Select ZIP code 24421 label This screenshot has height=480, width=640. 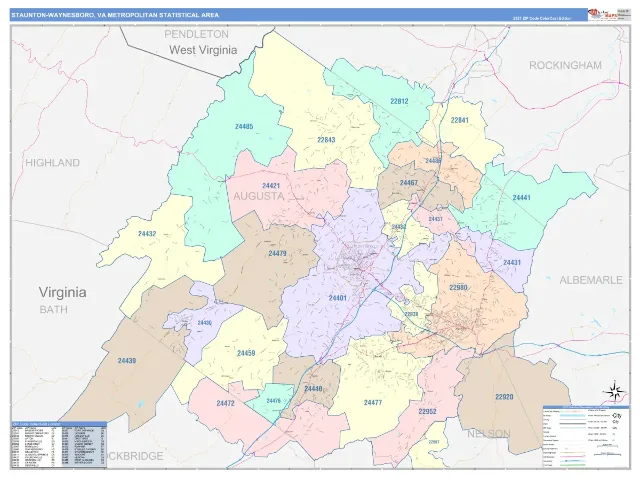(271, 186)
